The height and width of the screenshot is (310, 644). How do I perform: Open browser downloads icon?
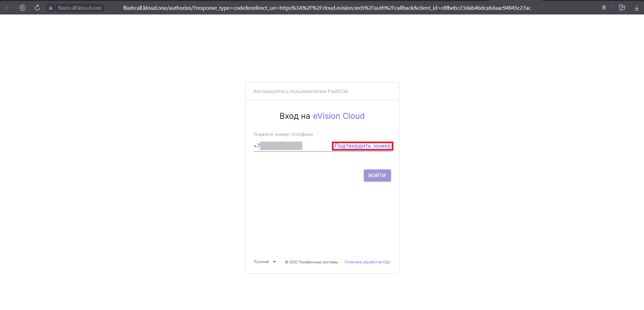(637, 8)
